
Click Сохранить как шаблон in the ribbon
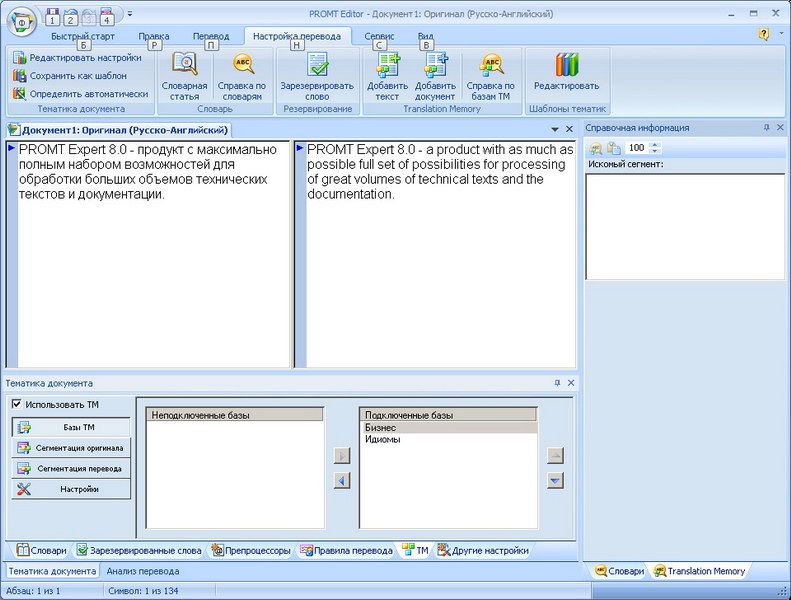pos(76,76)
